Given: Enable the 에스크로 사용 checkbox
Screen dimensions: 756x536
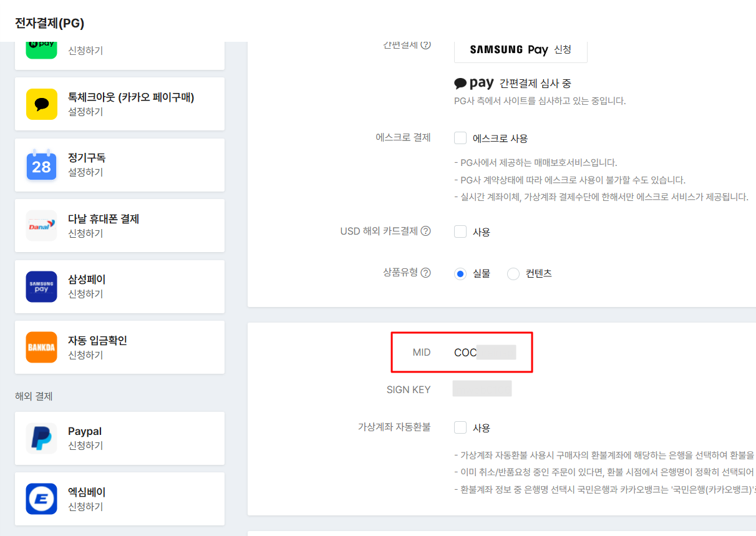Looking at the screenshot, I should [x=460, y=138].
